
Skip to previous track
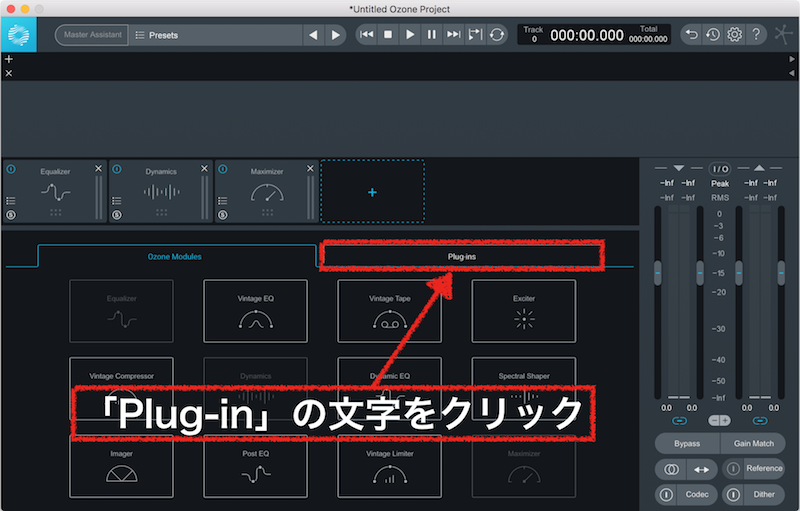point(366,34)
